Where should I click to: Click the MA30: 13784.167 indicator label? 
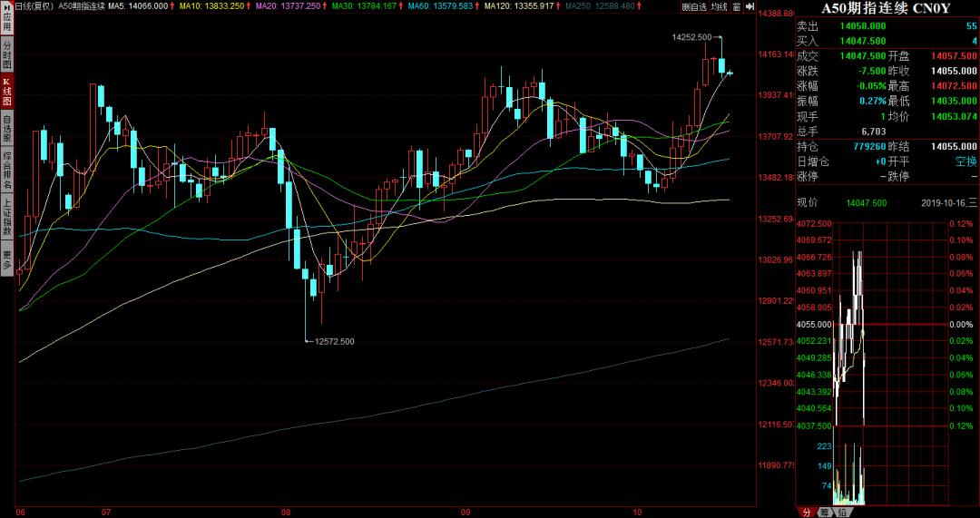[363, 6]
